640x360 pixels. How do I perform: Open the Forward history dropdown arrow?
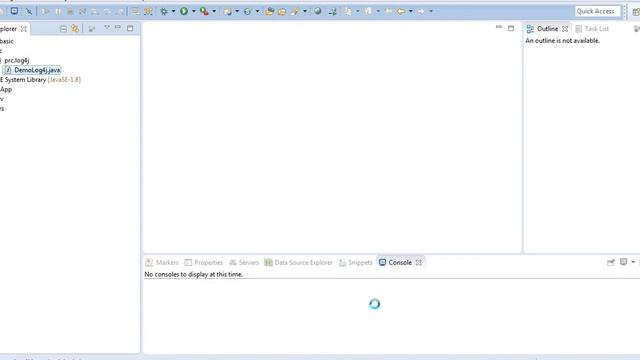pyautogui.click(x=431, y=11)
